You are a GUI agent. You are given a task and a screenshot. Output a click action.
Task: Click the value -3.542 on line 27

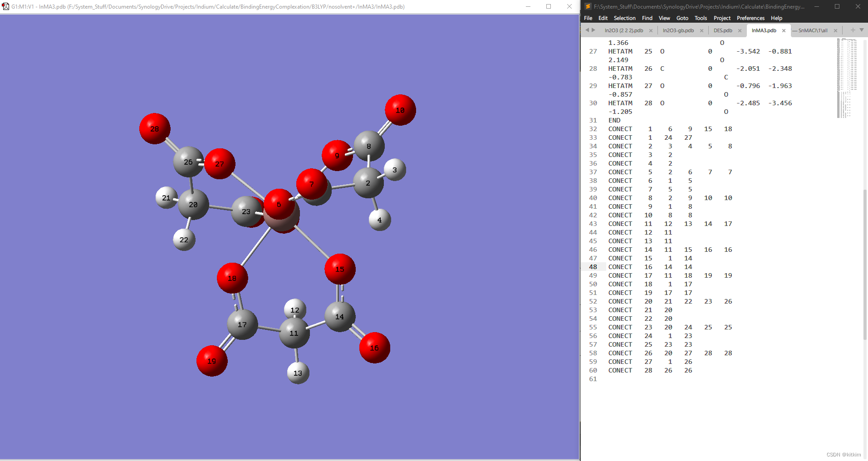point(748,51)
